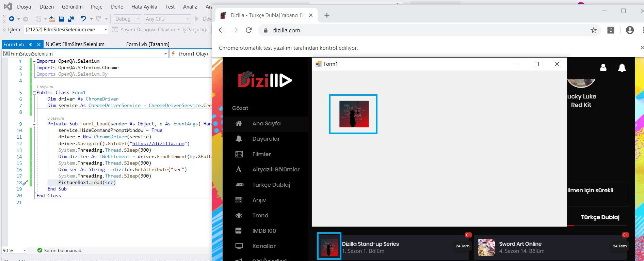Collapse Form1_Load sub block
644x261 pixels.
(34, 124)
